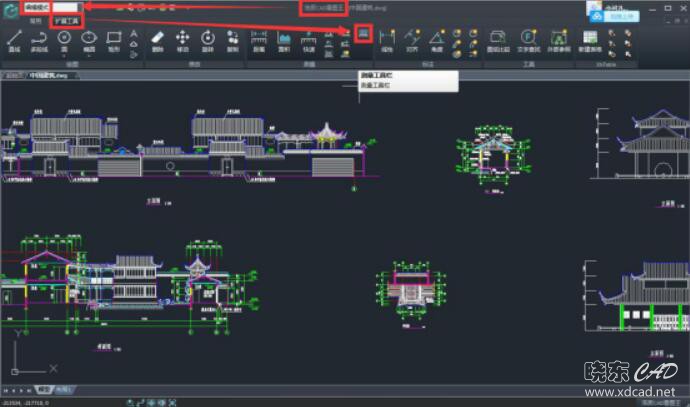The height and width of the screenshot is (407, 690).
Task: Expand the dropdown arrow under Circle tool
Action: 64,55
